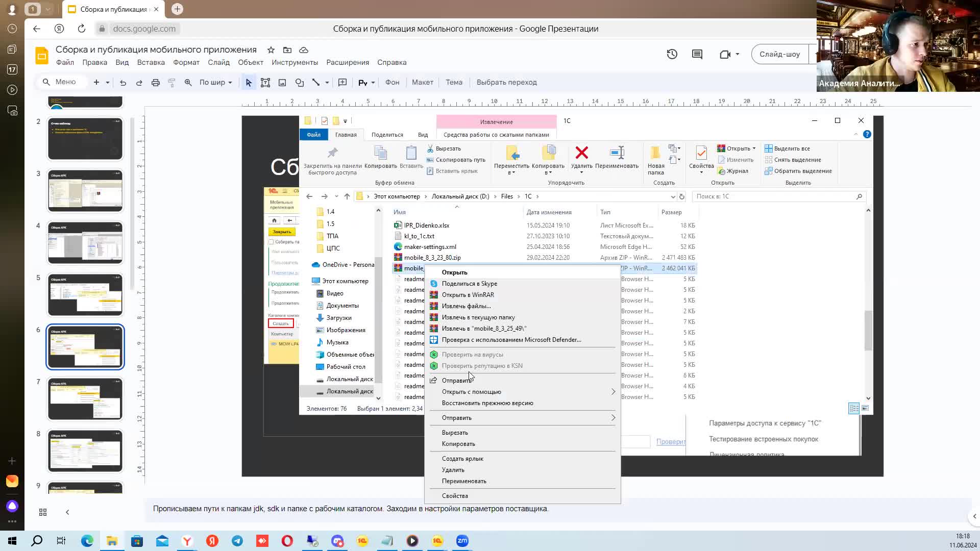Screen dimensions: 980x551
Task: Show side panel via right-edge chevron
Action: pos(974,516)
